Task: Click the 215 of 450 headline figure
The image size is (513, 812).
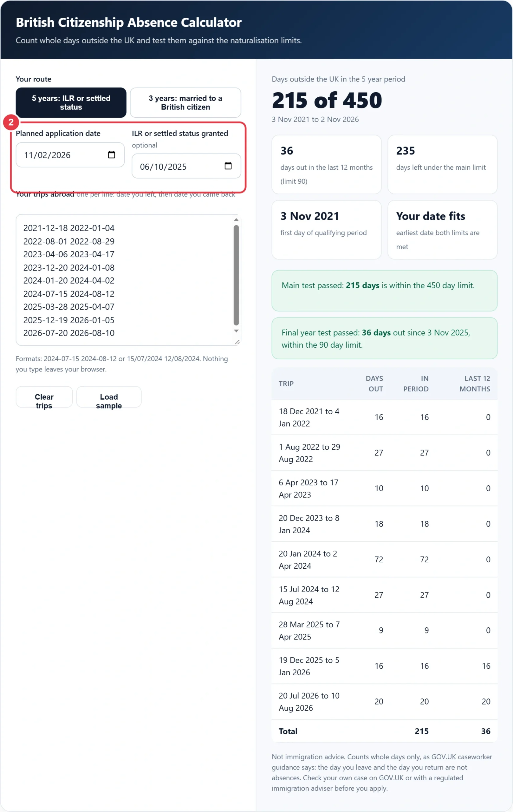Action: point(327,101)
